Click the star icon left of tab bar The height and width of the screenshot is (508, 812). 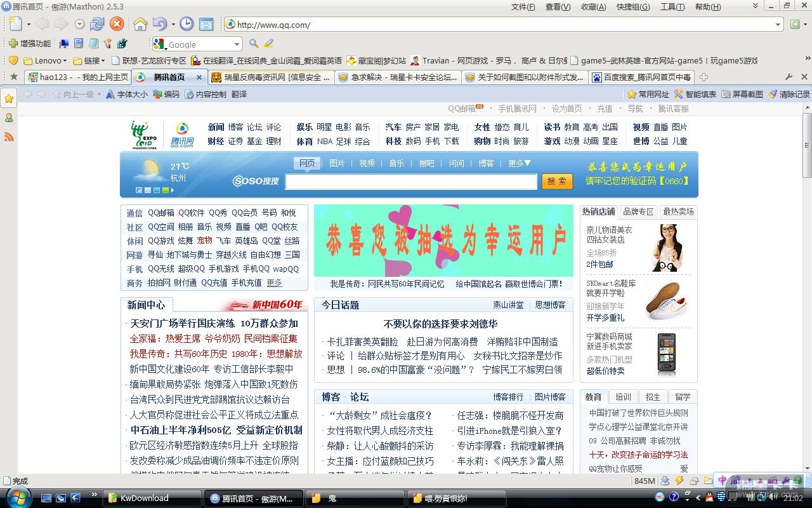[13, 77]
